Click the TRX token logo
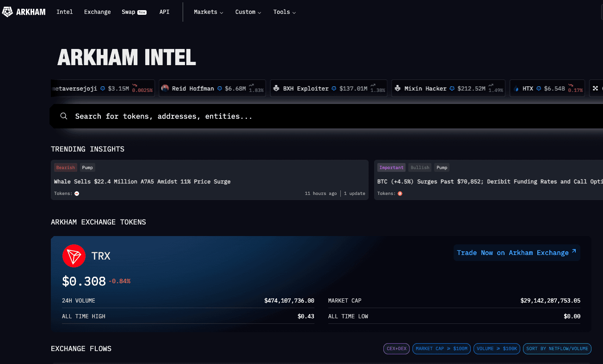 pos(74,255)
